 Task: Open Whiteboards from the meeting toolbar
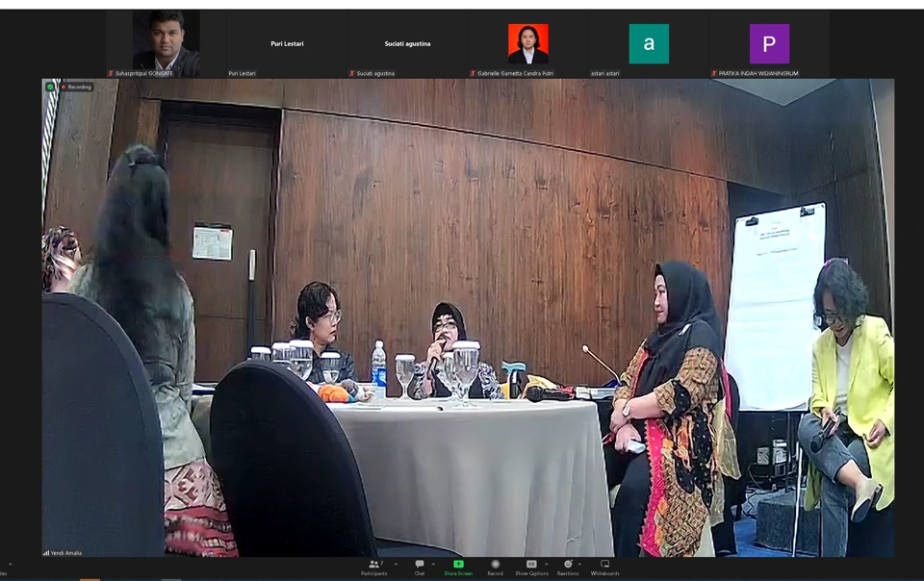click(x=604, y=567)
